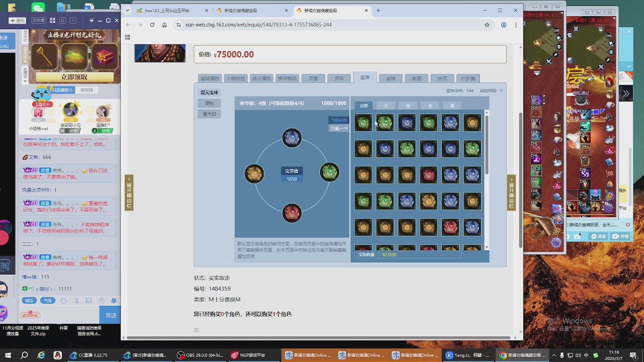Image resolution: width=644 pixels, height=362 pixels.
Task: Click the red gift box reward in the stream panel
Action: (x=105, y=56)
